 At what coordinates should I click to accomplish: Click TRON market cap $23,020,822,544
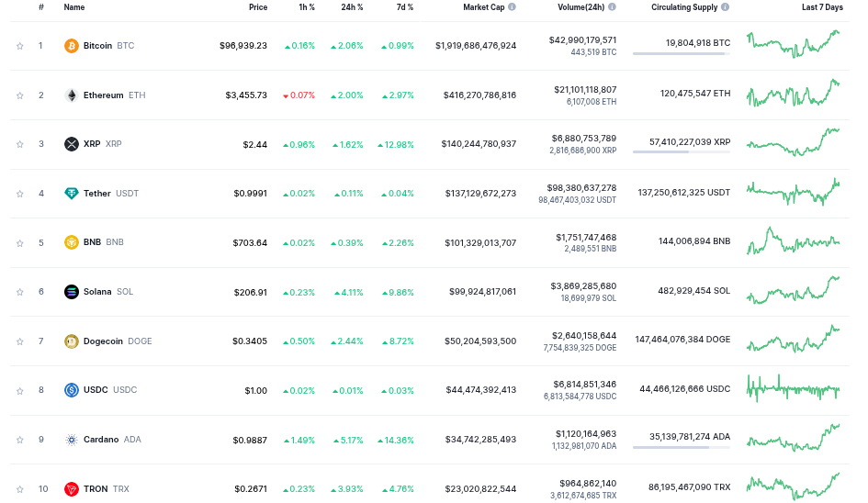(x=480, y=488)
